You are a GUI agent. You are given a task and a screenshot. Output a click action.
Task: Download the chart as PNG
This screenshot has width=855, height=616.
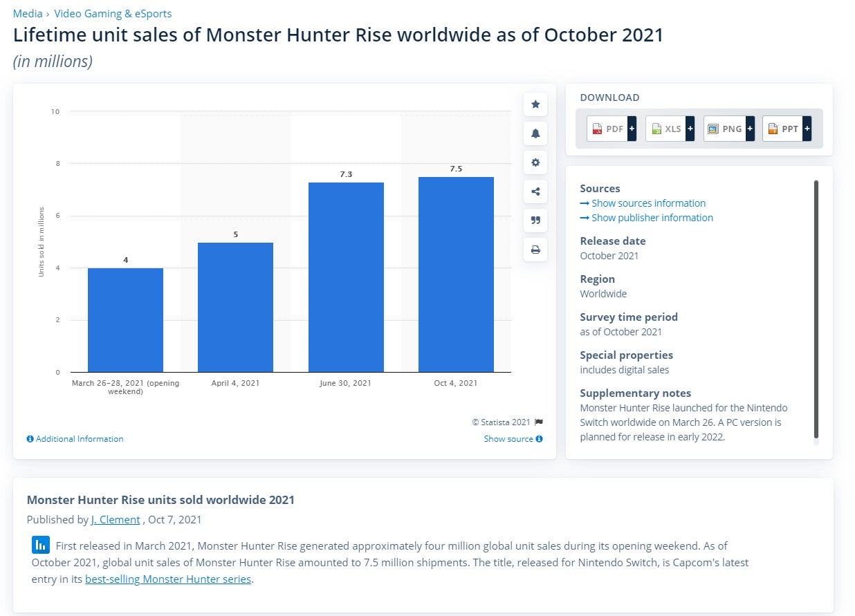729,129
